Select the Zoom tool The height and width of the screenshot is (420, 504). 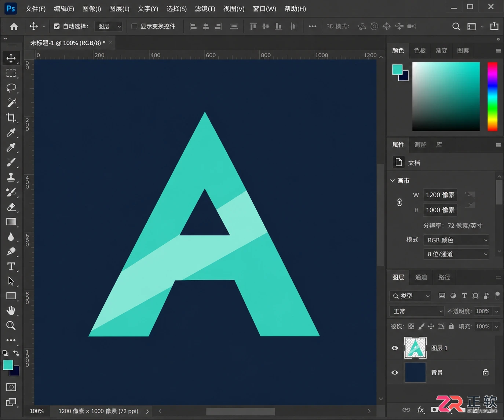[x=11, y=325]
